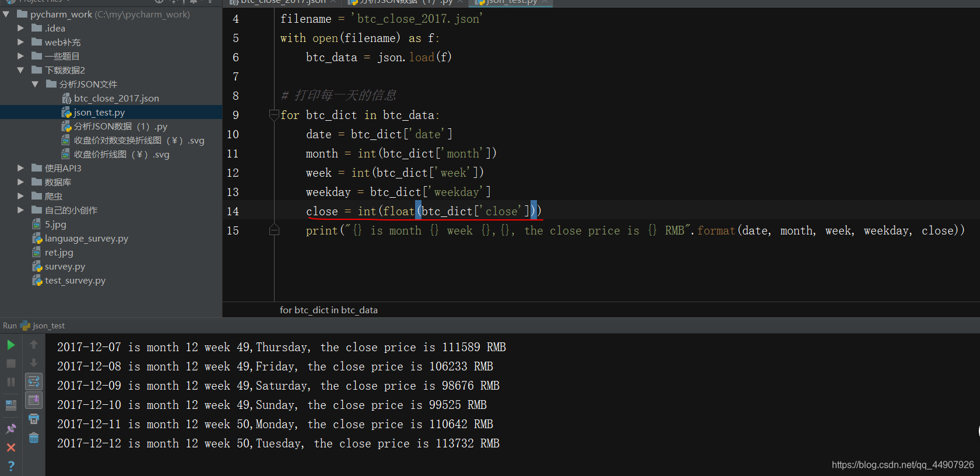
Task: Expand the 数据库 folder
Action: coord(20,182)
